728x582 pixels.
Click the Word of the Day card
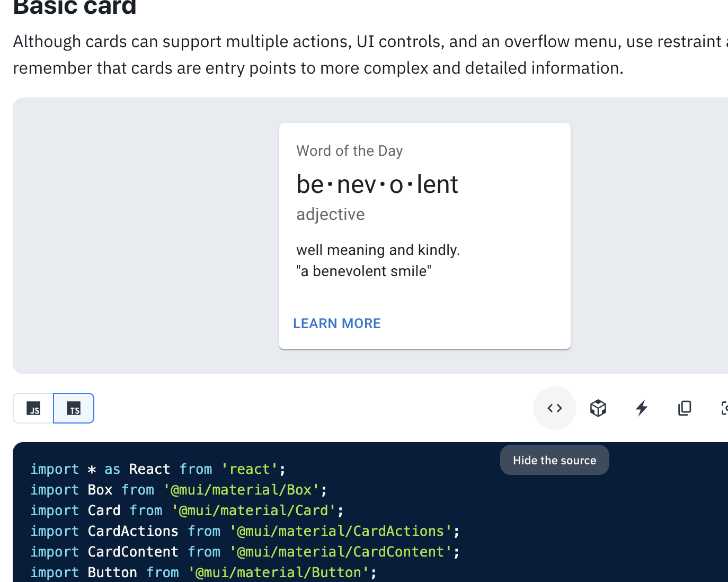pyautogui.click(x=424, y=235)
